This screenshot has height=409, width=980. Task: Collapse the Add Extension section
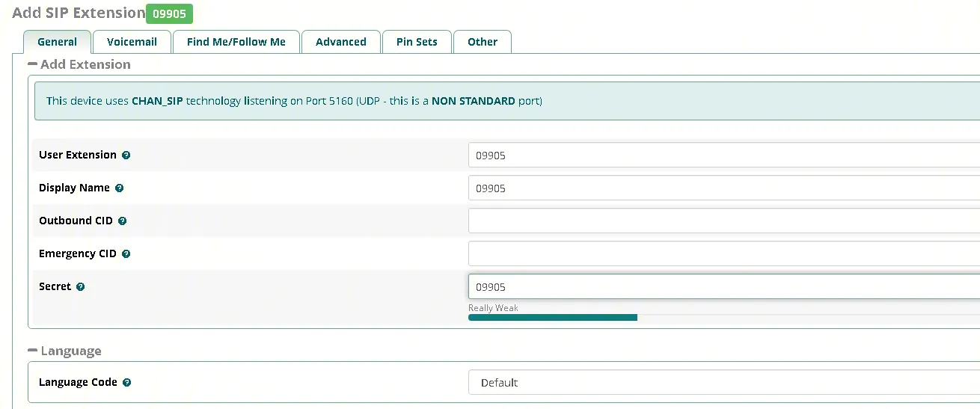(x=32, y=64)
